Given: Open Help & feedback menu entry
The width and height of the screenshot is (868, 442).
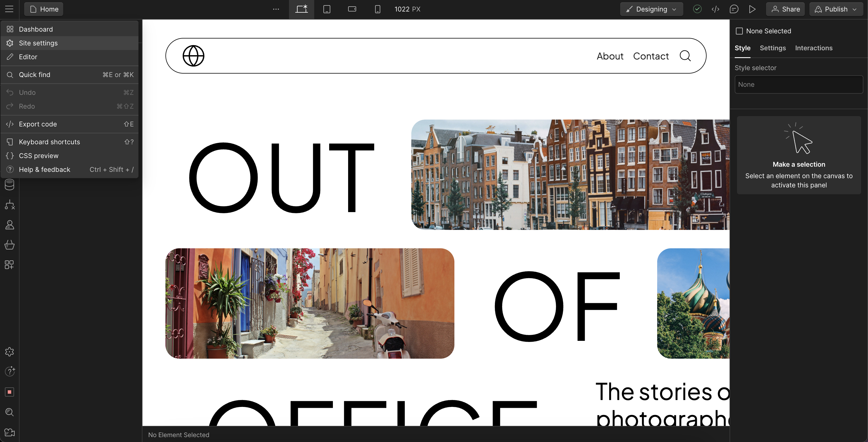Looking at the screenshot, I should pos(70,170).
